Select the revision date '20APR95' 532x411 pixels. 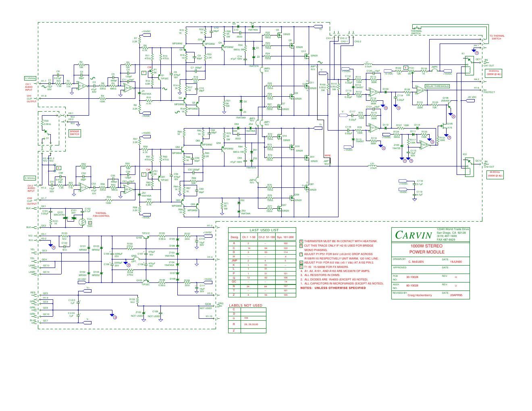tap(456, 295)
